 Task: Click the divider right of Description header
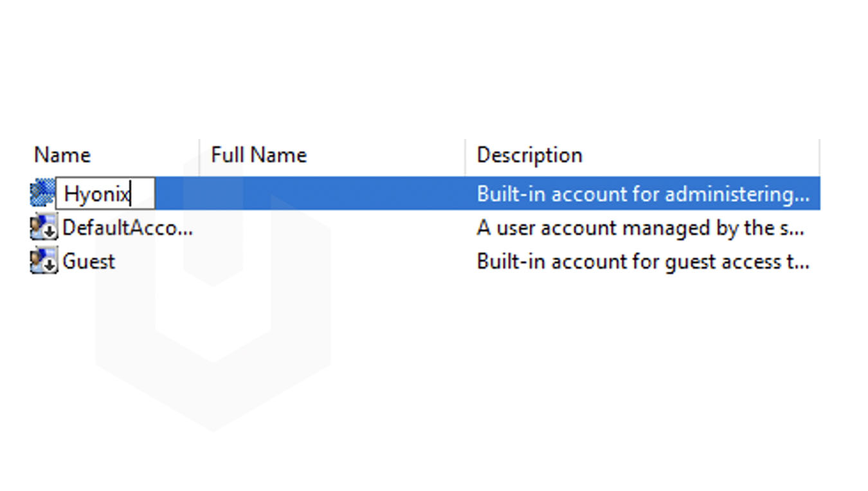(x=820, y=156)
